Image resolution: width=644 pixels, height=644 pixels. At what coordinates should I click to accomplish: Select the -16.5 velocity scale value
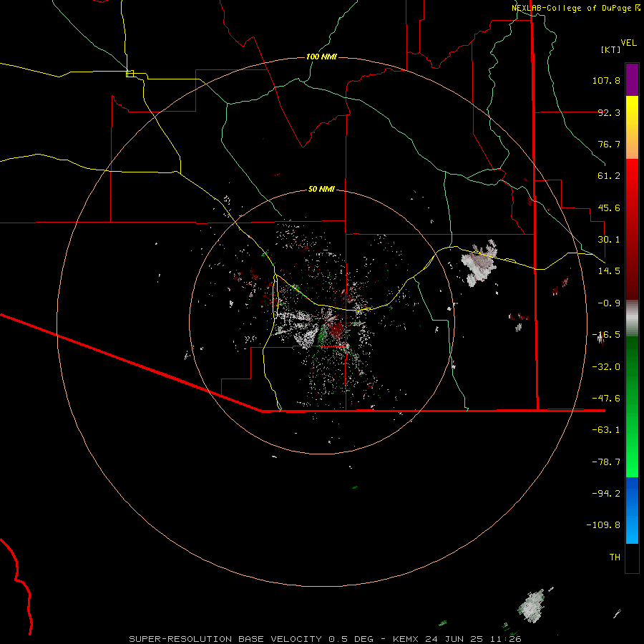(606, 335)
